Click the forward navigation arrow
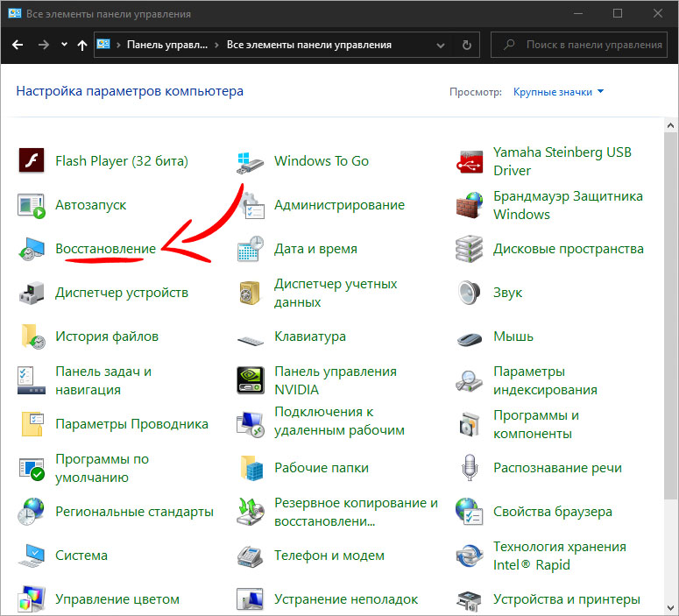 [x=43, y=45]
